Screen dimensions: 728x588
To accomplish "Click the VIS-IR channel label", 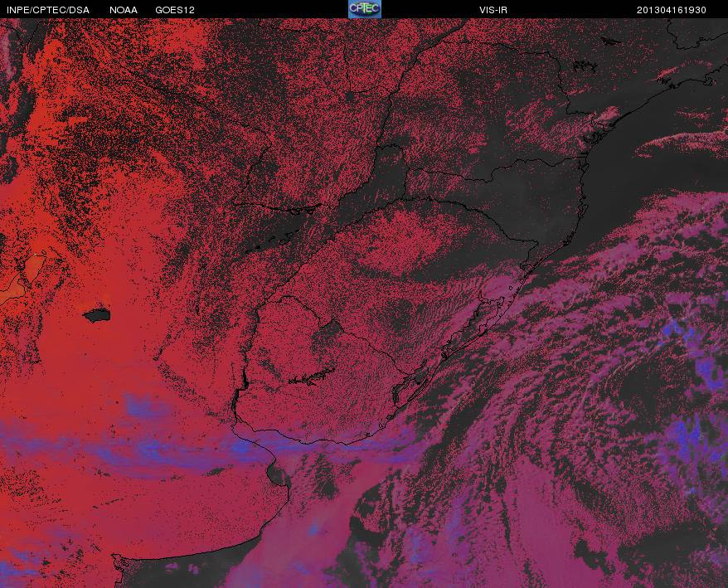I will [493, 10].
